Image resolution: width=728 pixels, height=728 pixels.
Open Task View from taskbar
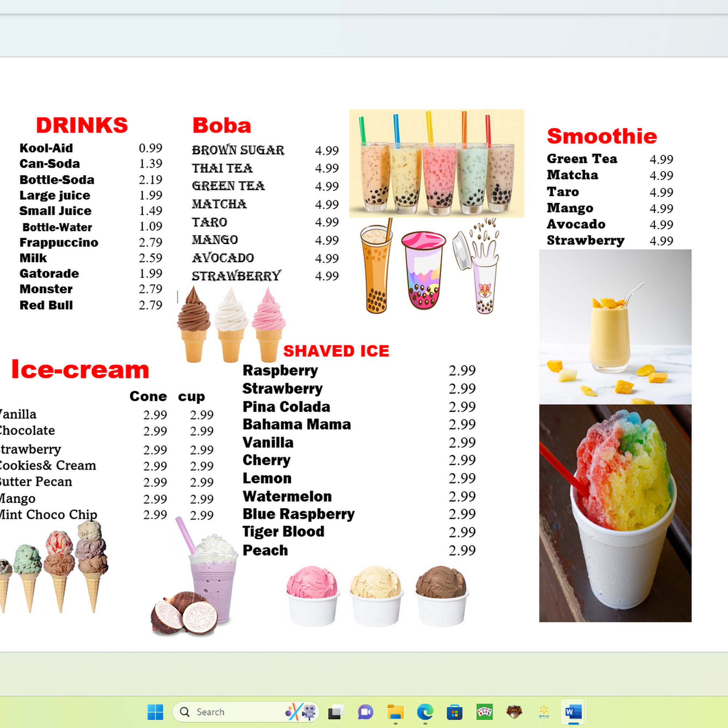click(335, 712)
